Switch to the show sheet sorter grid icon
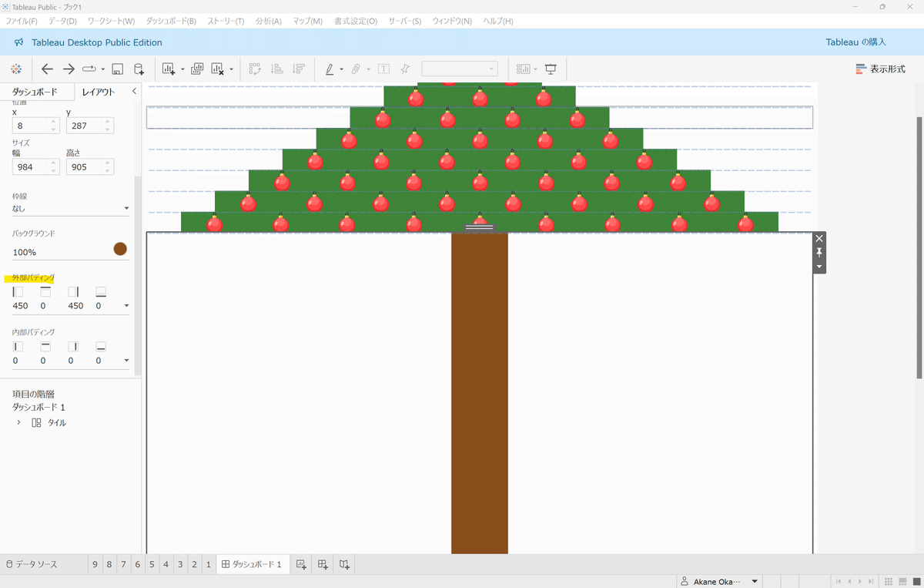 (889, 581)
